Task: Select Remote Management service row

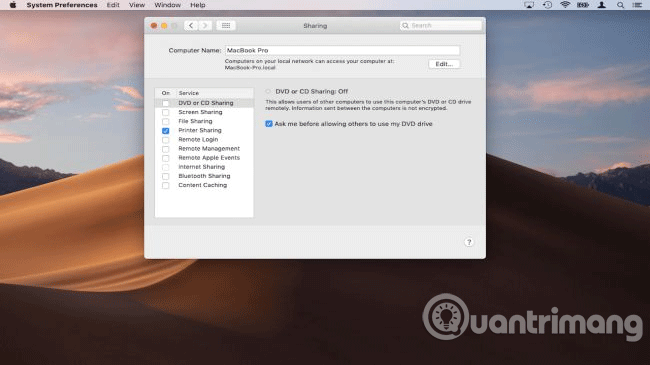Action: click(x=204, y=148)
